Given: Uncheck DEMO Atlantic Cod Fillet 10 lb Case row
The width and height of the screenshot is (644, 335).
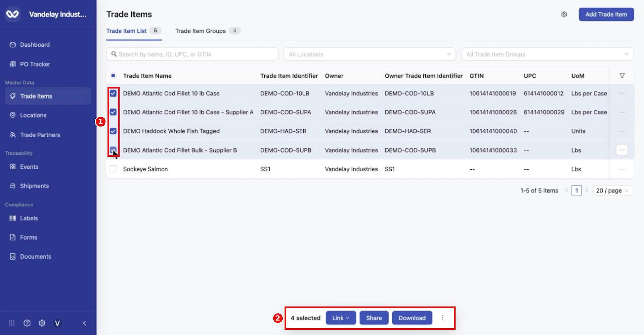Looking at the screenshot, I should click(113, 93).
